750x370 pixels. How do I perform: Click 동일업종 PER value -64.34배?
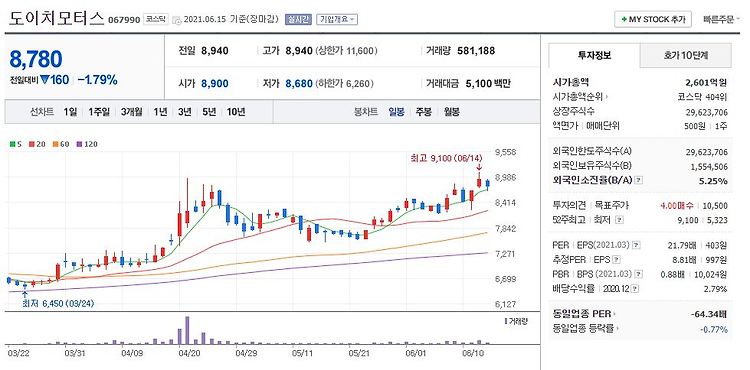click(x=709, y=315)
